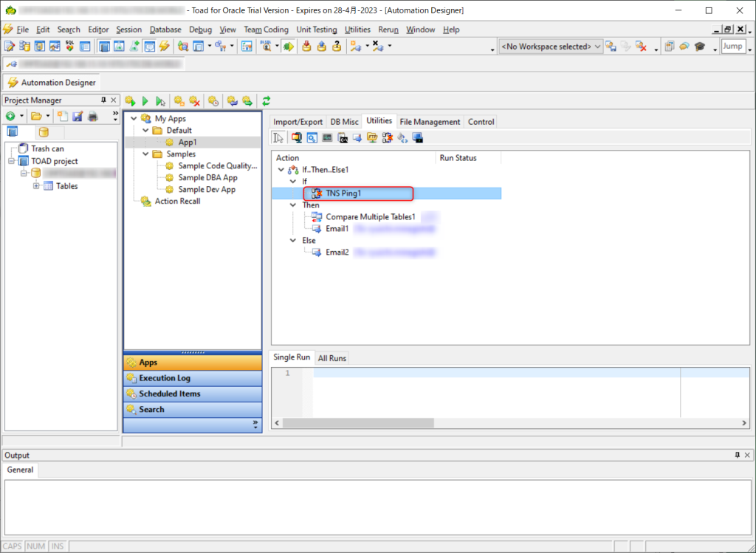Expand the Tables node in project tree
Viewport: 756px width, 553px height.
click(36, 186)
